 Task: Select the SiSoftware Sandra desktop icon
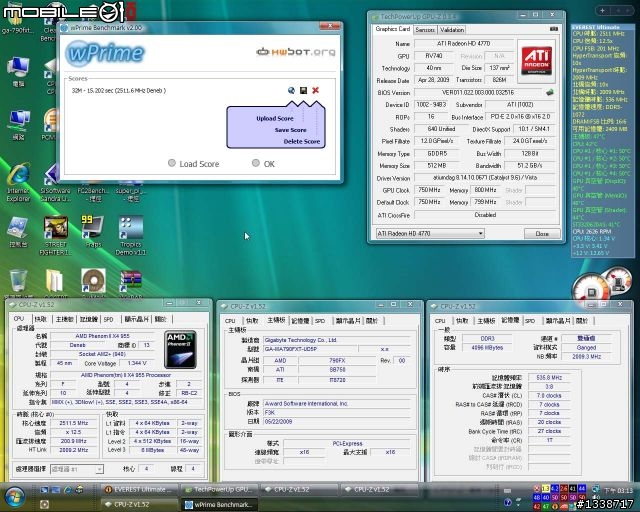point(56,182)
